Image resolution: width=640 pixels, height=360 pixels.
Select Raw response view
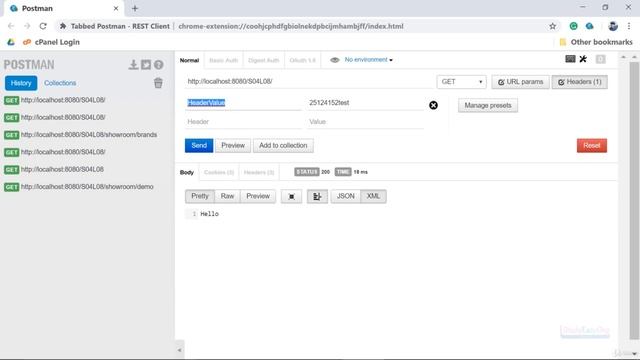pyautogui.click(x=227, y=196)
